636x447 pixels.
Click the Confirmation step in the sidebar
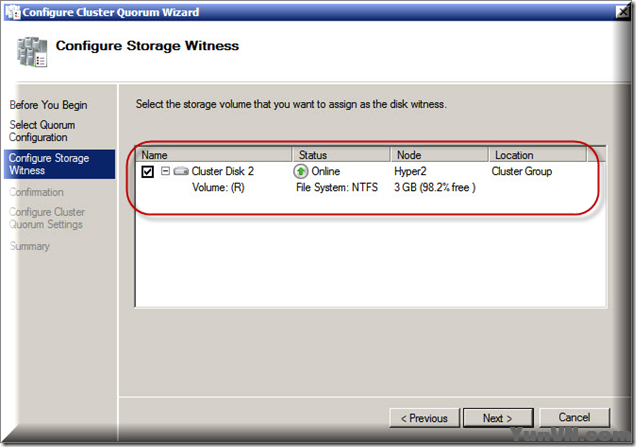(36, 192)
